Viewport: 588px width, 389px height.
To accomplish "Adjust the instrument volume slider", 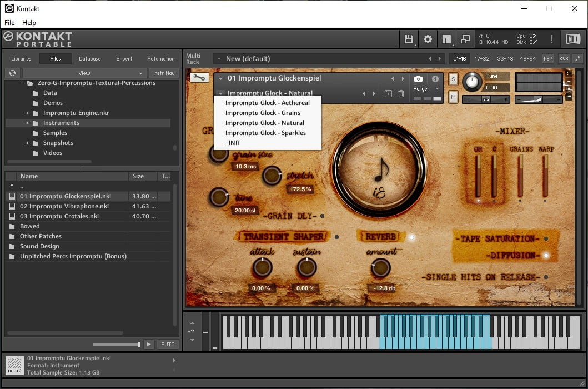I will pos(539,99).
